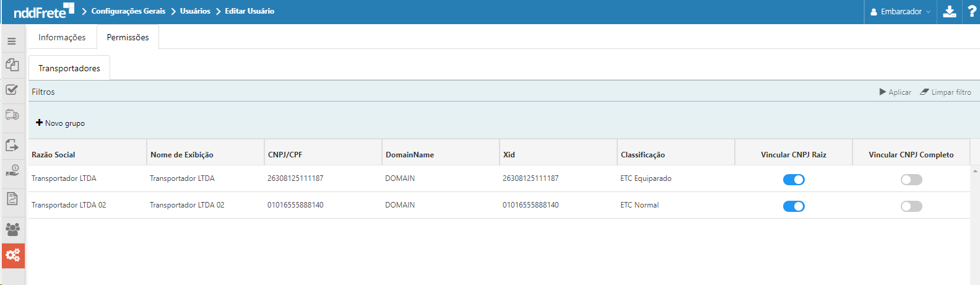Screen dimensions: 980x285
Task: Click the hand with coin payment icon
Action: (12, 170)
